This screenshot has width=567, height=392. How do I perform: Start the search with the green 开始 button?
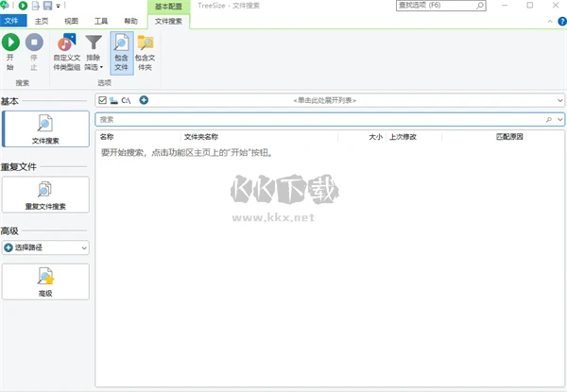point(10,52)
